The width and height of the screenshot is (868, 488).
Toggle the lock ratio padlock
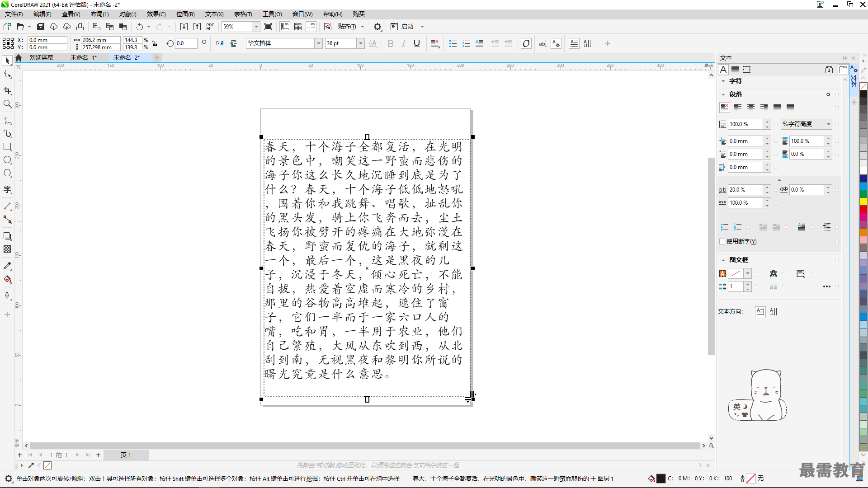(x=155, y=43)
